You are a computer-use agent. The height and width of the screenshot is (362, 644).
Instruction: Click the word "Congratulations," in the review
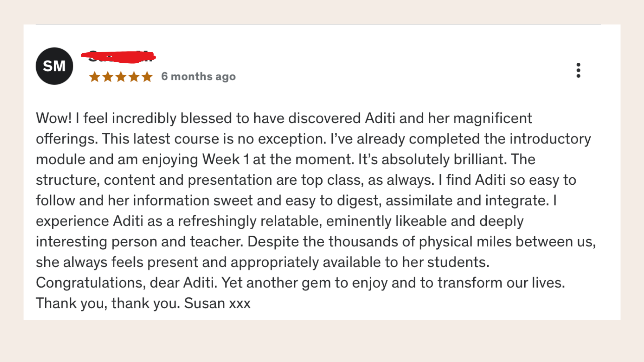[x=91, y=283]
